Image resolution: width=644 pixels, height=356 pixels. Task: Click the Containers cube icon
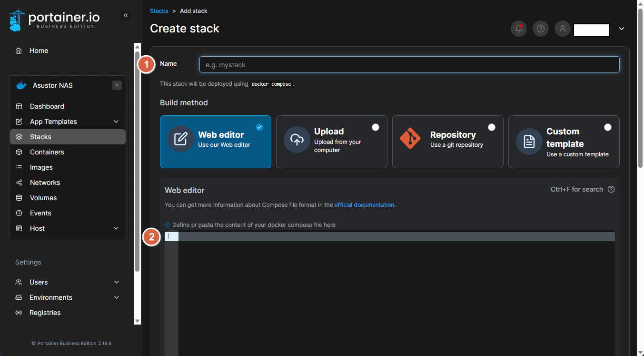19,152
